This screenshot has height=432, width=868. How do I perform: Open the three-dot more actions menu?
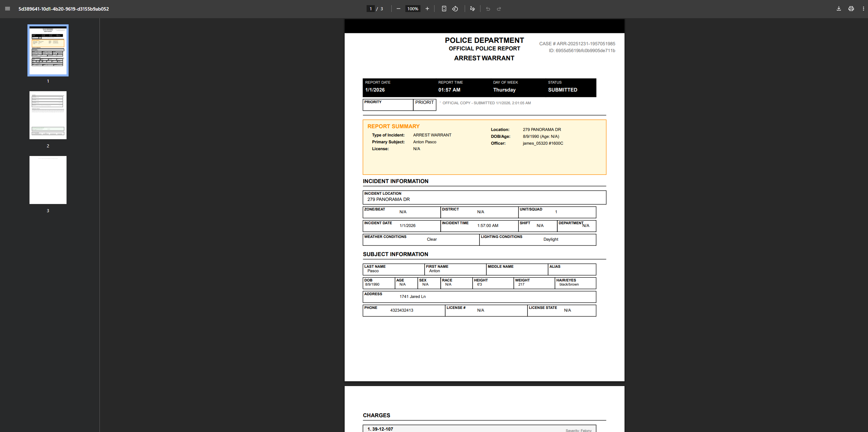[863, 9]
